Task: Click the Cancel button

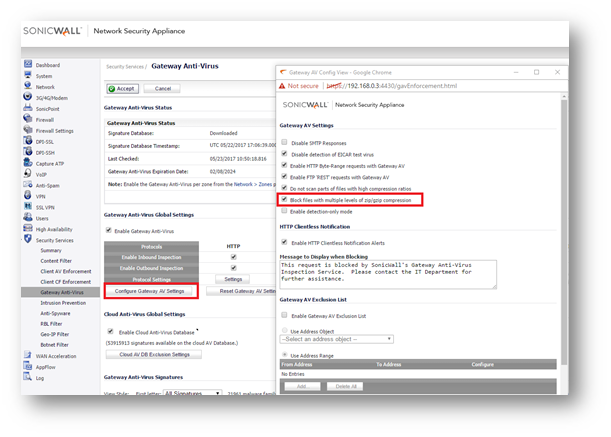Action: point(162,89)
